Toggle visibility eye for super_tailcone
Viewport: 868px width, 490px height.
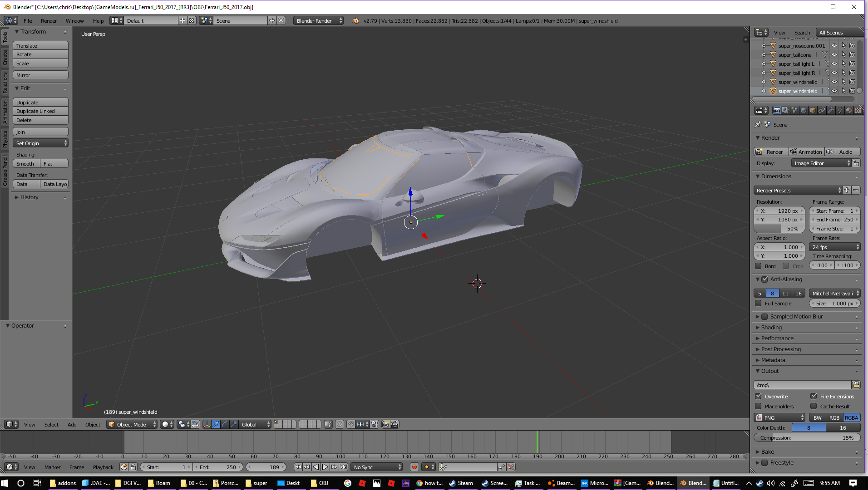click(834, 54)
